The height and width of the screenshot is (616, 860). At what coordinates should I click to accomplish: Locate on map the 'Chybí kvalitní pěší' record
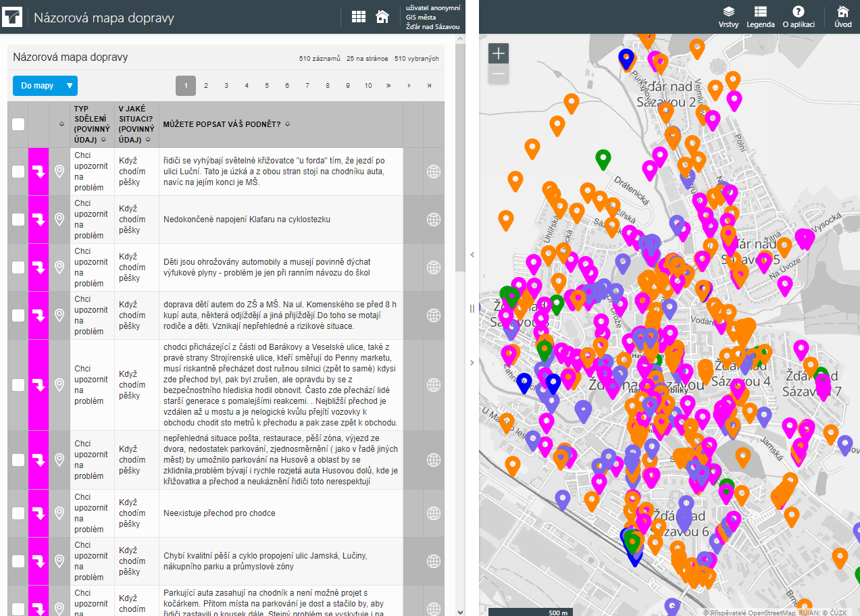point(59,561)
